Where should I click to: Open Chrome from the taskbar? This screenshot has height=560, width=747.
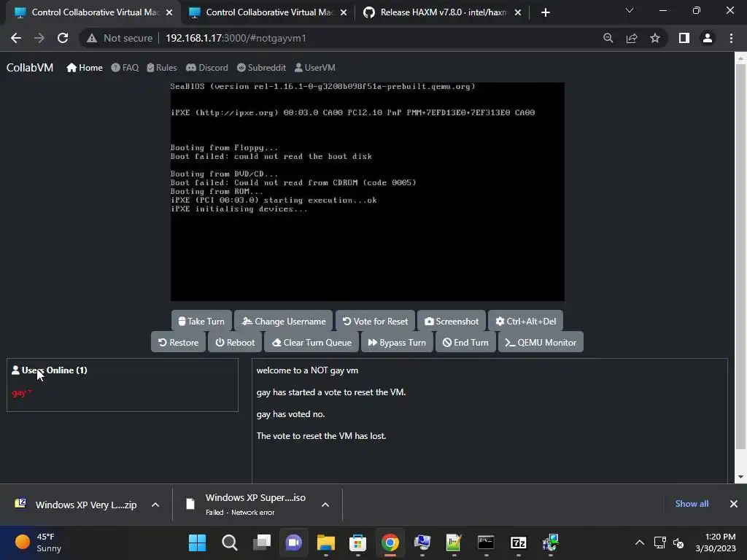point(390,542)
